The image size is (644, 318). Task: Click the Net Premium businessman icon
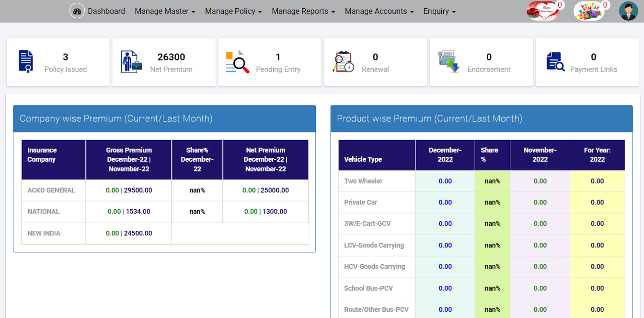click(x=131, y=61)
